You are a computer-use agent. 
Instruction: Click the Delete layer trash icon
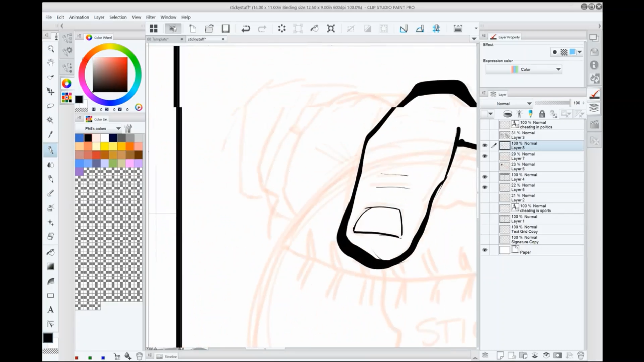coord(581,355)
